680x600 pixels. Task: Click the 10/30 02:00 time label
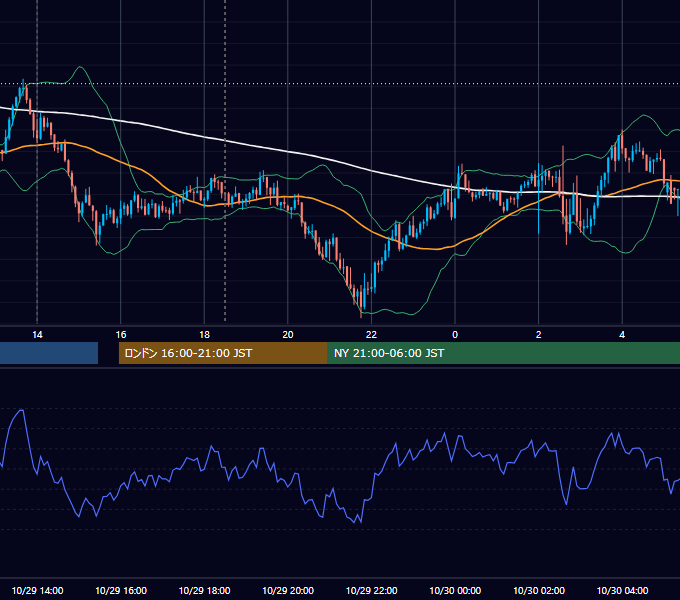[x=539, y=590]
